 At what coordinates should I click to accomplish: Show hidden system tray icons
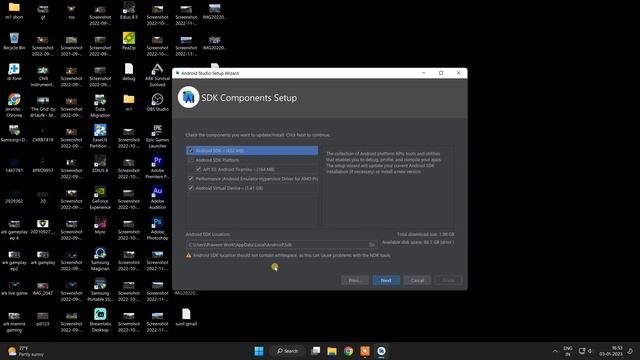point(555,351)
